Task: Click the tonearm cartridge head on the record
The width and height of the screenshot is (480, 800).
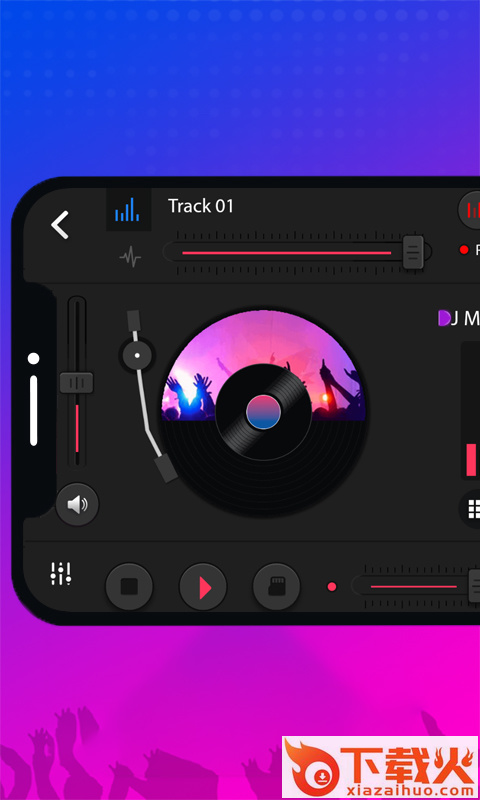Action: click(166, 469)
